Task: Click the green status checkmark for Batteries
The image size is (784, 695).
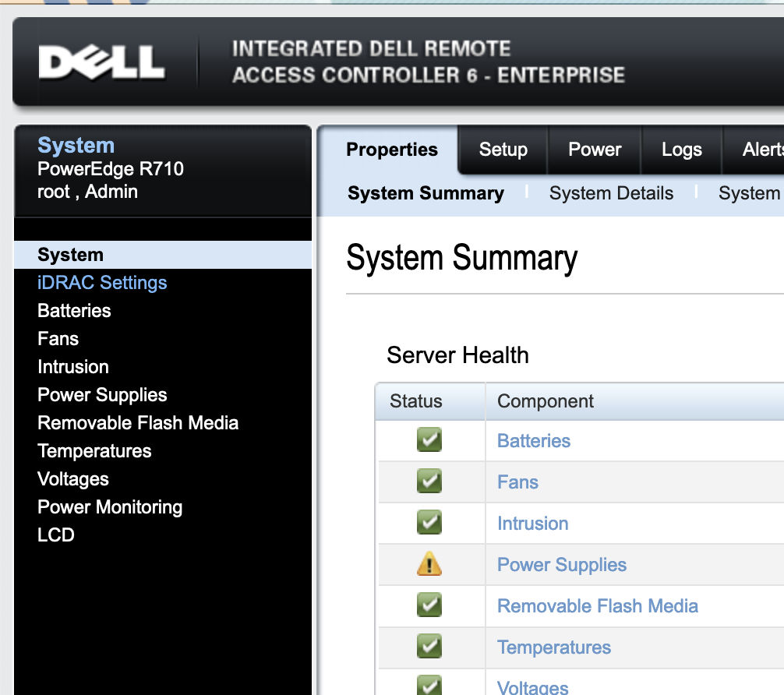Action: click(x=430, y=440)
